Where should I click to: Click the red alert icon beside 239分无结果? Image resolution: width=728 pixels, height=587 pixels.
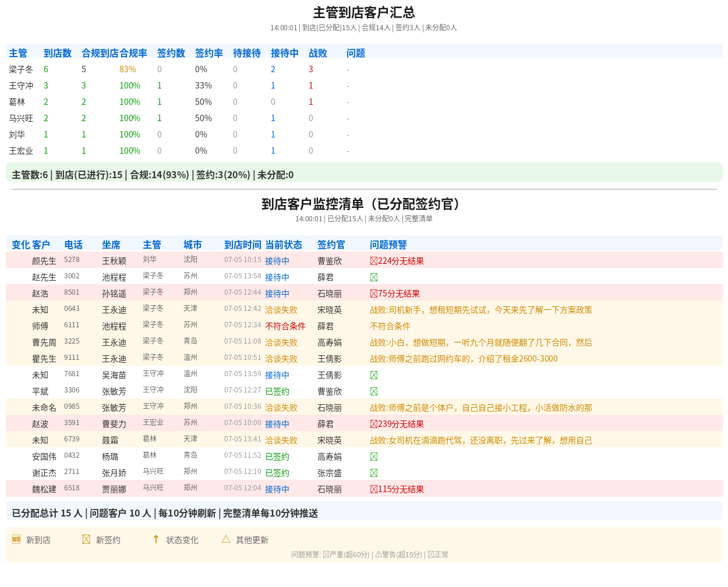click(374, 424)
